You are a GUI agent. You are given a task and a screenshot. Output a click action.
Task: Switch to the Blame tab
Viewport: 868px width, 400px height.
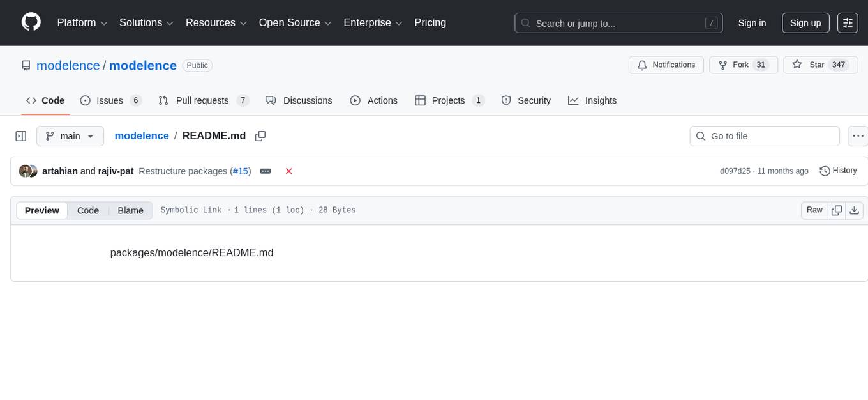point(130,210)
